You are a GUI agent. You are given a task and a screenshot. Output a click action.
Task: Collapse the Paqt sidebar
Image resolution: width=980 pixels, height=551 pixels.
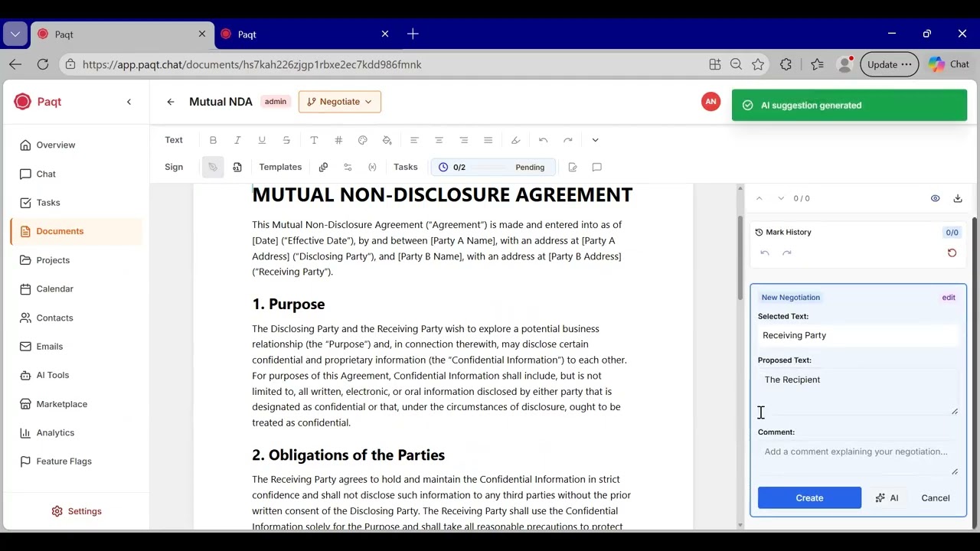(x=129, y=102)
